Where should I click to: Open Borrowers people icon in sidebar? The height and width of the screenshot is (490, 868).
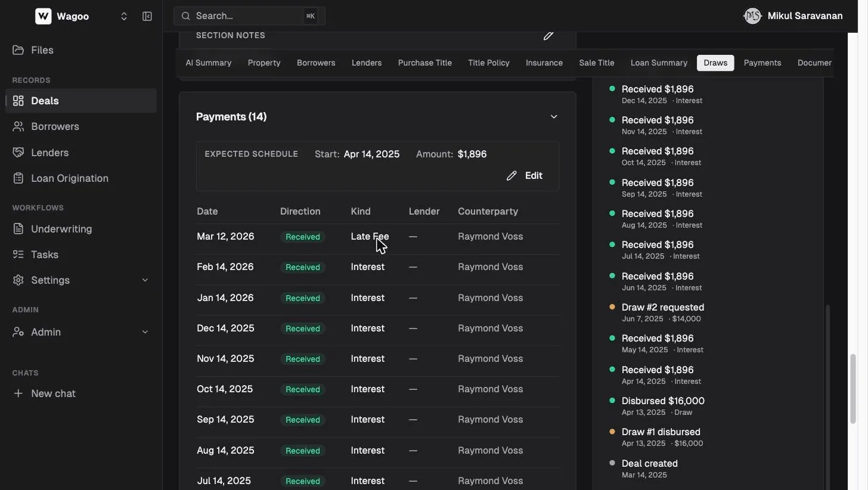[18, 126]
